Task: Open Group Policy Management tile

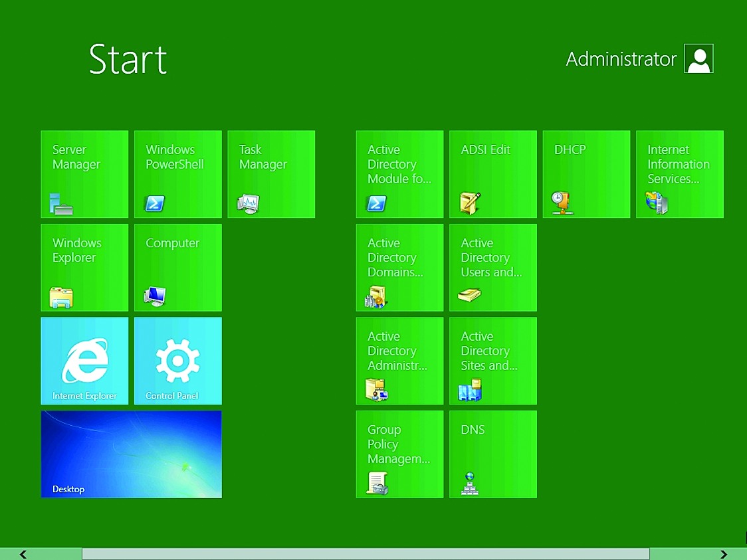Action: 399,454
